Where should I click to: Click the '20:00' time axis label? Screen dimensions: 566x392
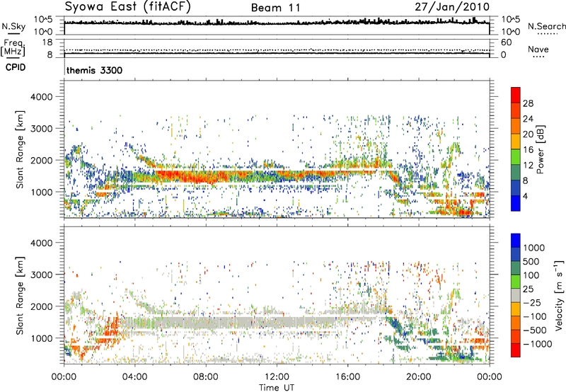(x=419, y=377)
